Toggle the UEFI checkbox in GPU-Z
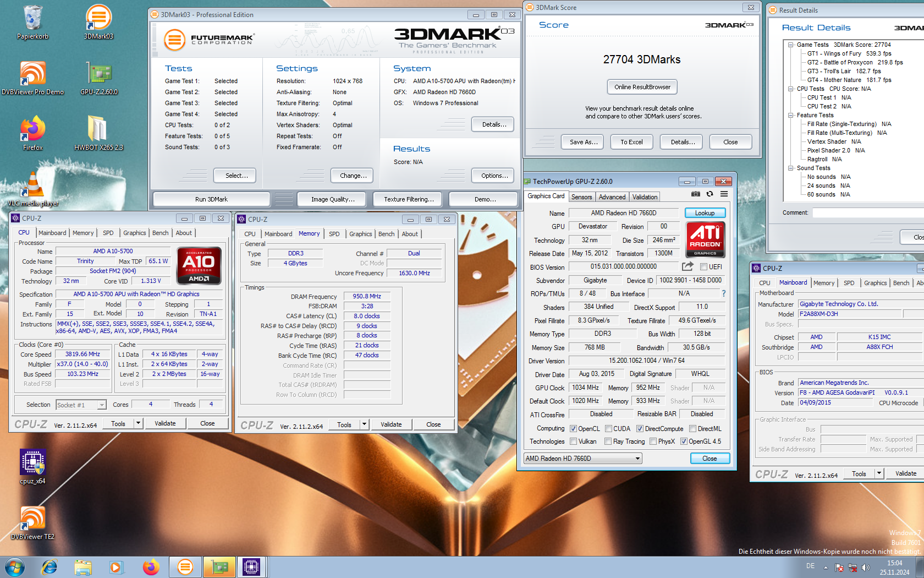Image resolution: width=924 pixels, height=578 pixels. pos(703,267)
